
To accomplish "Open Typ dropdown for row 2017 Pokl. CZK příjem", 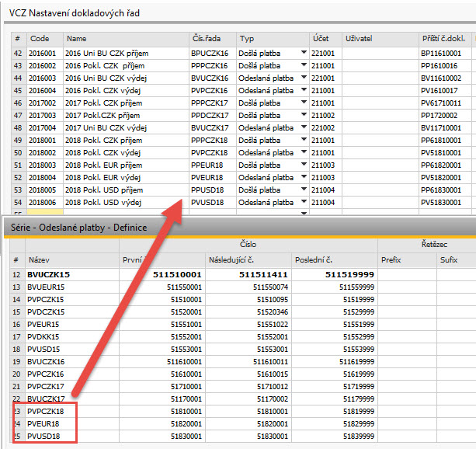I will [x=304, y=103].
